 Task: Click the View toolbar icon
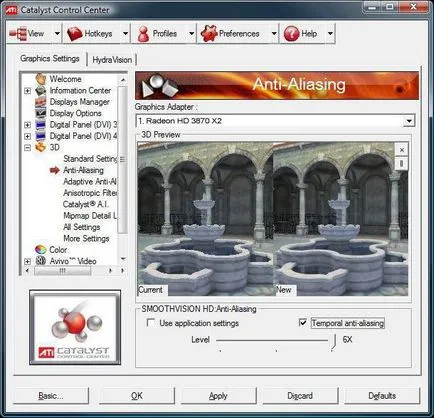click(18, 34)
